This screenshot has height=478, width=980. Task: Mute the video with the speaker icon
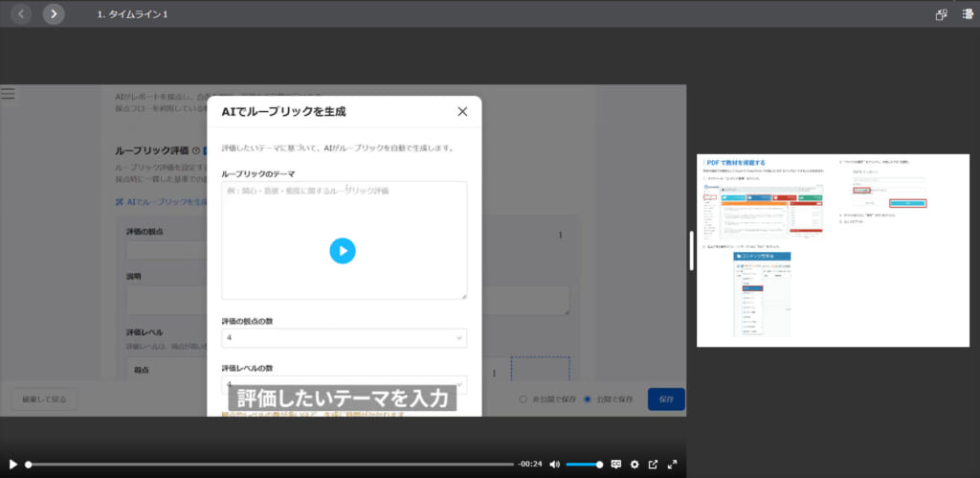coord(555,465)
